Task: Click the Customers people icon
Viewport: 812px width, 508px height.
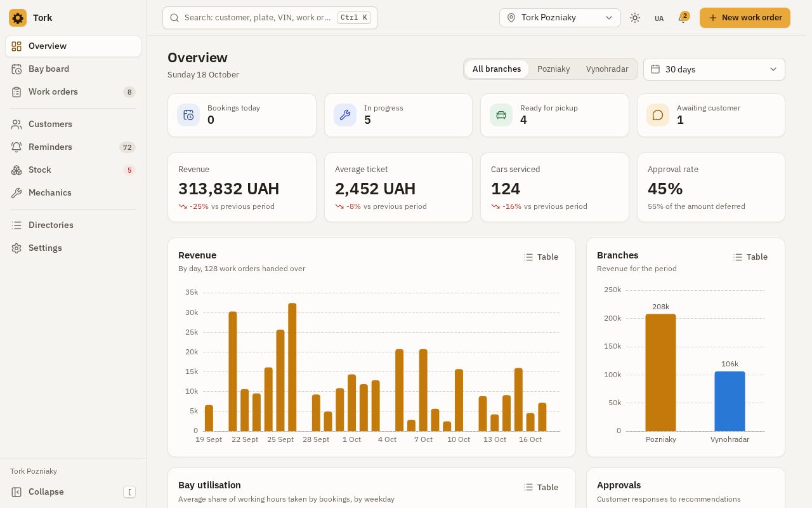Action: 16,124
